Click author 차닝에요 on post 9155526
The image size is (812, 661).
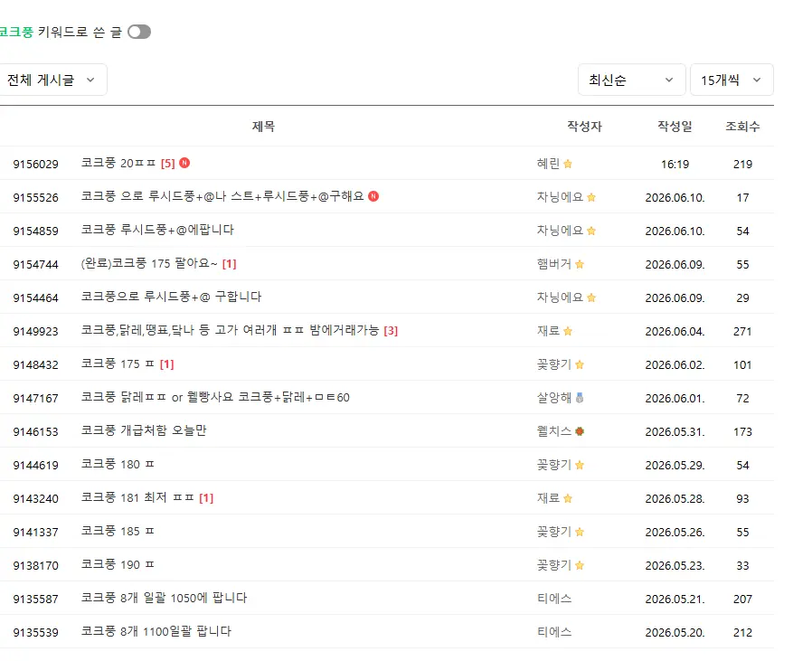point(560,197)
